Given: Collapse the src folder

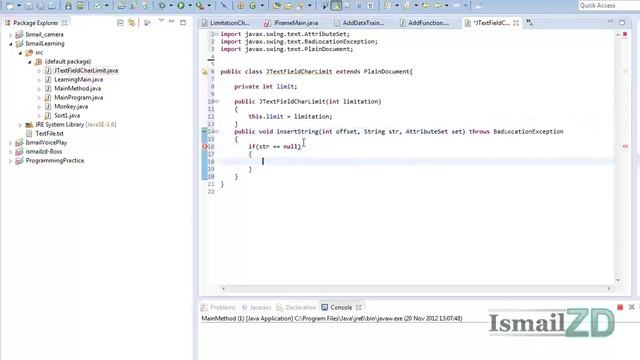Looking at the screenshot, I should [x=20, y=53].
